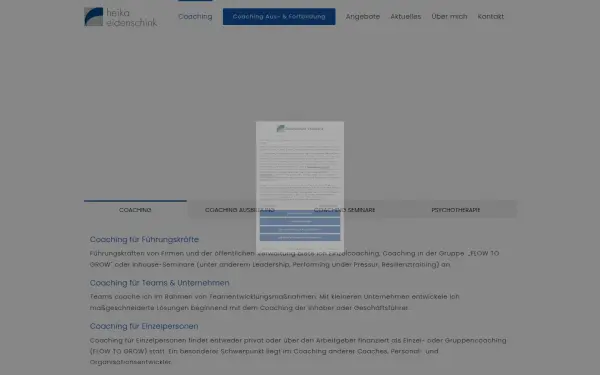Viewport: 600px width, 375px height.
Task: Click the Coaching für Einzelpersonen heading
Action: [144, 326]
